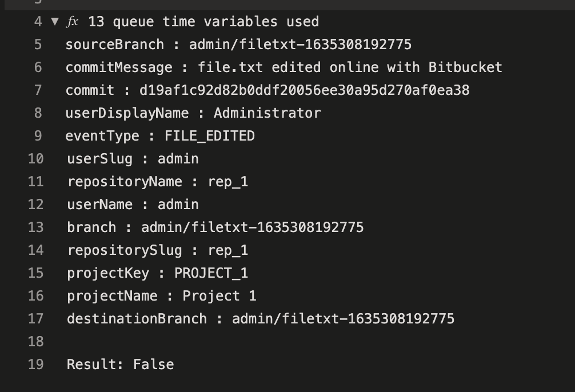575x392 pixels.
Task: Click the userName admin line
Action: point(133,205)
